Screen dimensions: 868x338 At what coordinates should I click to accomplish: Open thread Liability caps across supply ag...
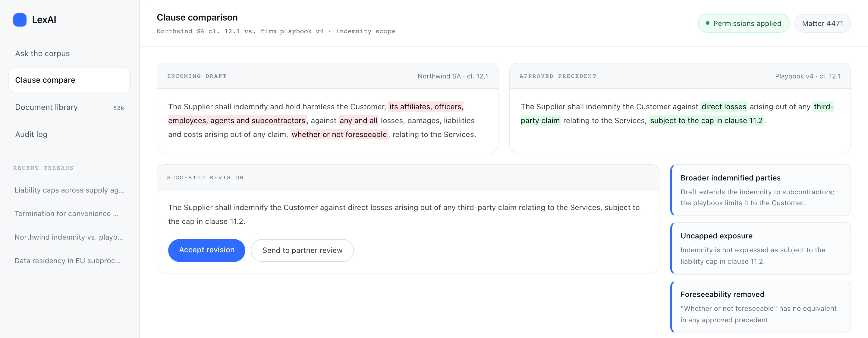coord(69,190)
